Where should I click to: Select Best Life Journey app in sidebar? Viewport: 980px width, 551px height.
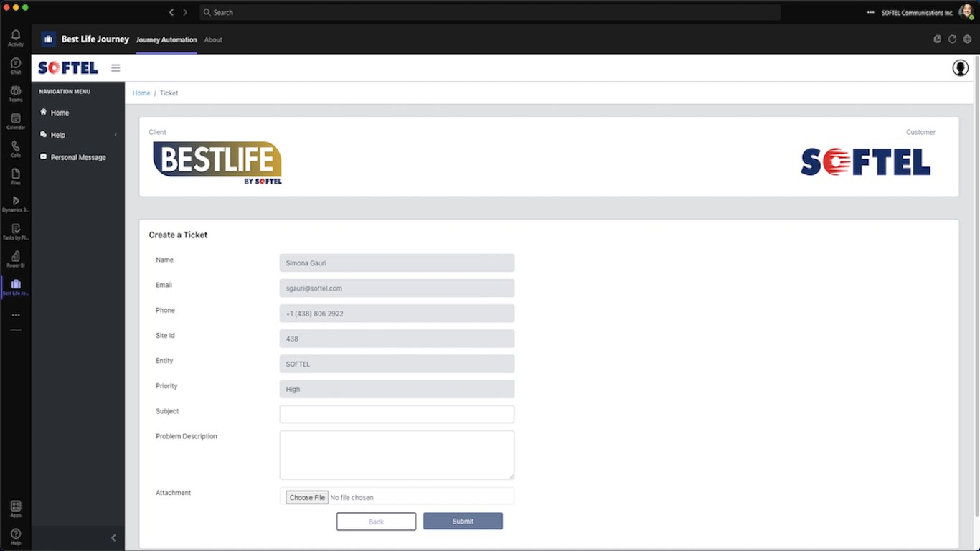pos(15,287)
